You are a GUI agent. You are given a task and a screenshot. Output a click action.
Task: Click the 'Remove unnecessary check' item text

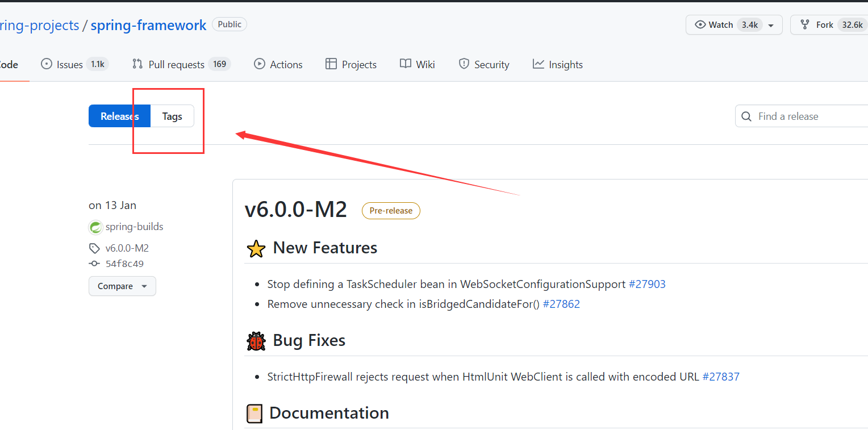coord(403,304)
